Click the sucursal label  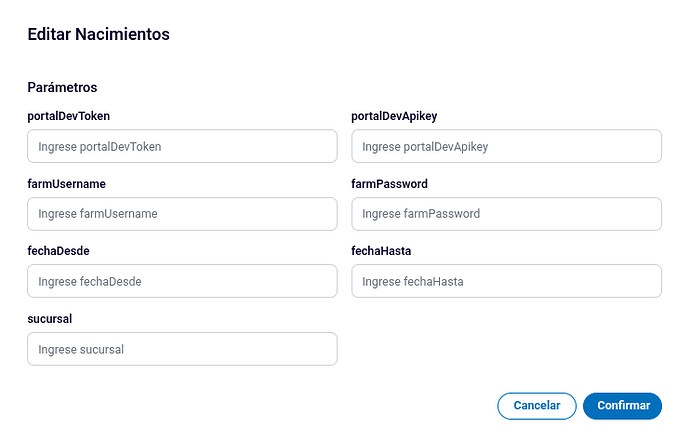point(50,319)
